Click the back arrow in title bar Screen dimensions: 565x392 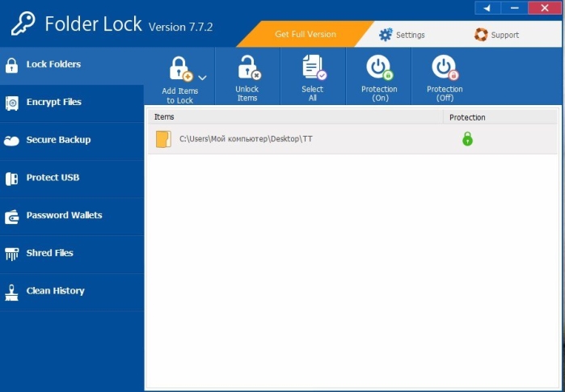[487, 8]
